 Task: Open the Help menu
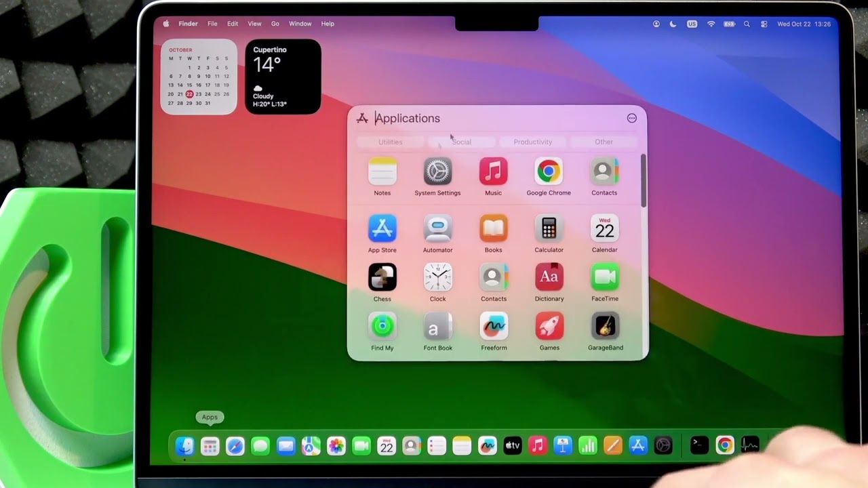click(328, 24)
